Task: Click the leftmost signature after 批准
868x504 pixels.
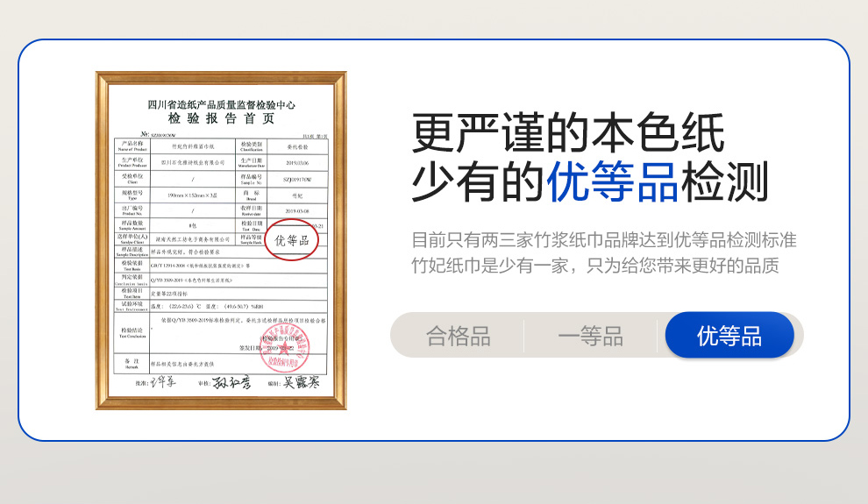Action: click(x=163, y=382)
